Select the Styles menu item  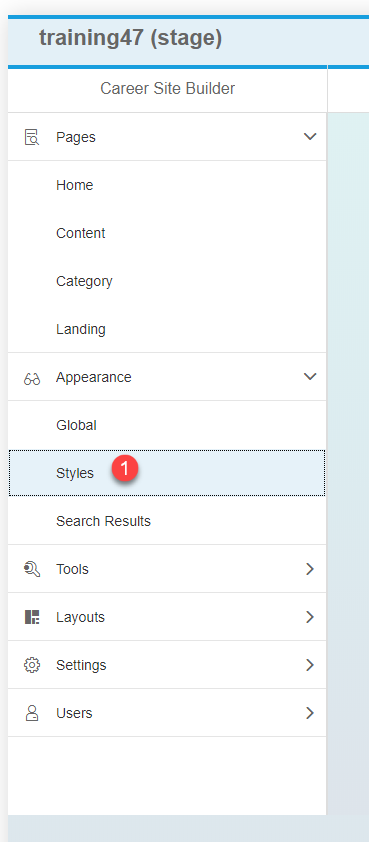[x=167, y=473]
